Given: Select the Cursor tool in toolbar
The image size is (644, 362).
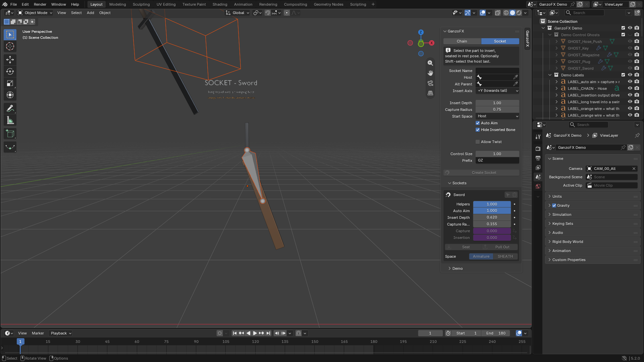Looking at the screenshot, I should tap(10, 47).
